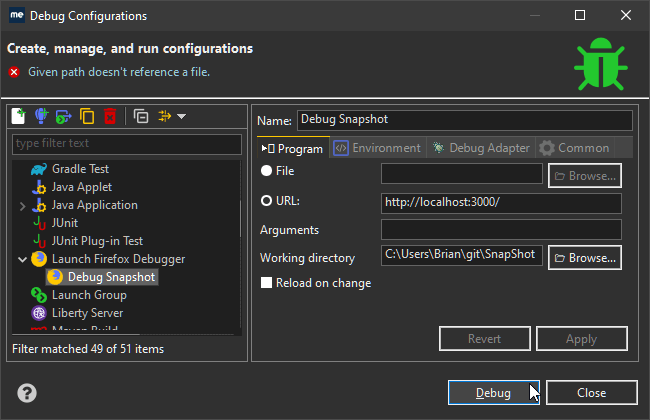Switch to the Environment tab
Image resolution: width=650 pixels, height=420 pixels.
[x=377, y=148]
